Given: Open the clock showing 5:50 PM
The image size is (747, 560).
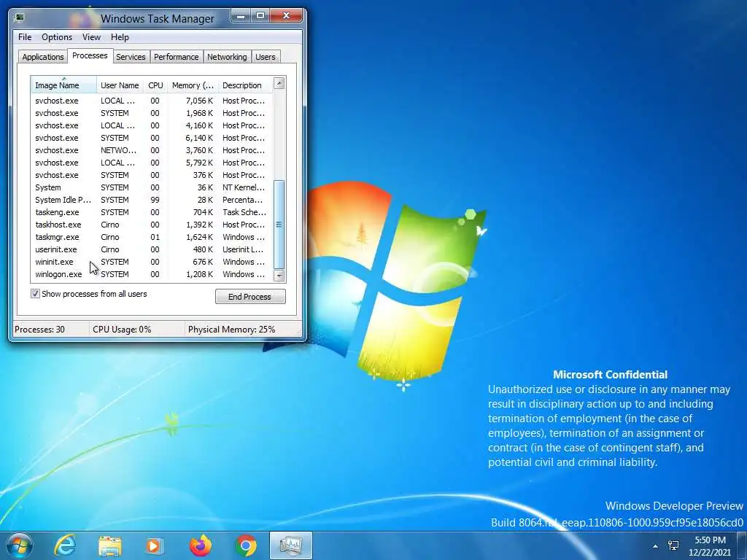Looking at the screenshot, I should (x=710, y=546).
